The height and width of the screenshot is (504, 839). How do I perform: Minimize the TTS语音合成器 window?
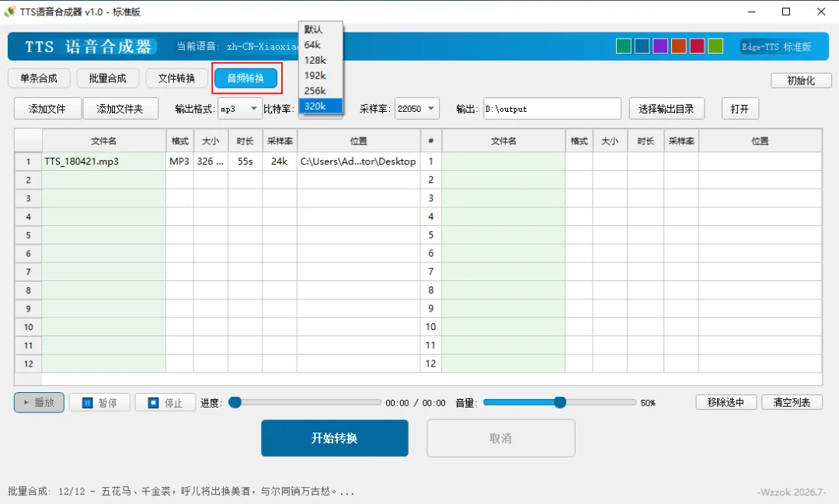click(x=752, y=11)
